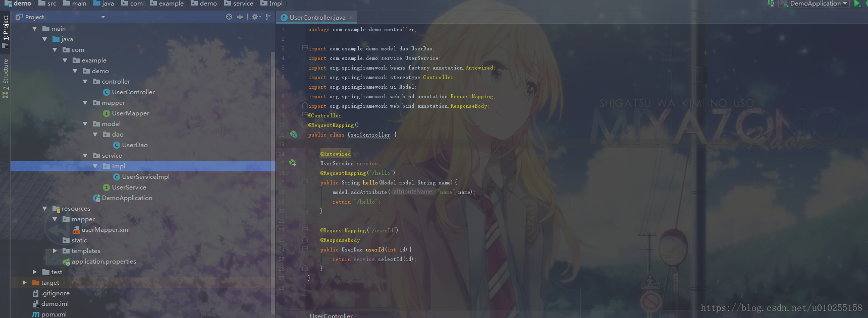Open the Project view selector dropdown

click(103, 17)
